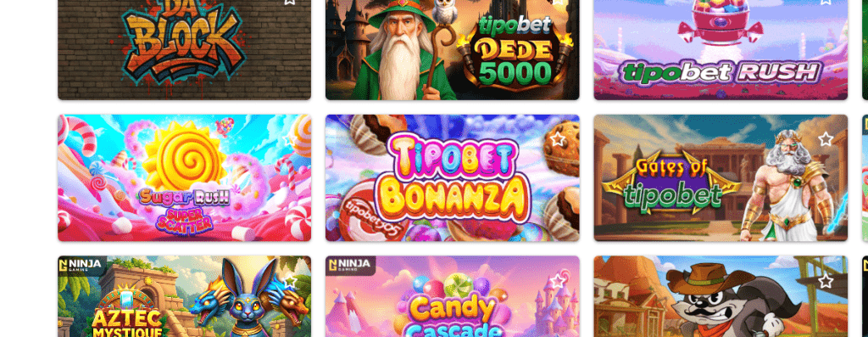This screenshot has width=868, height=337.
Task: Launch the tipobet Dede 5000 game
Action: (453, 50)
